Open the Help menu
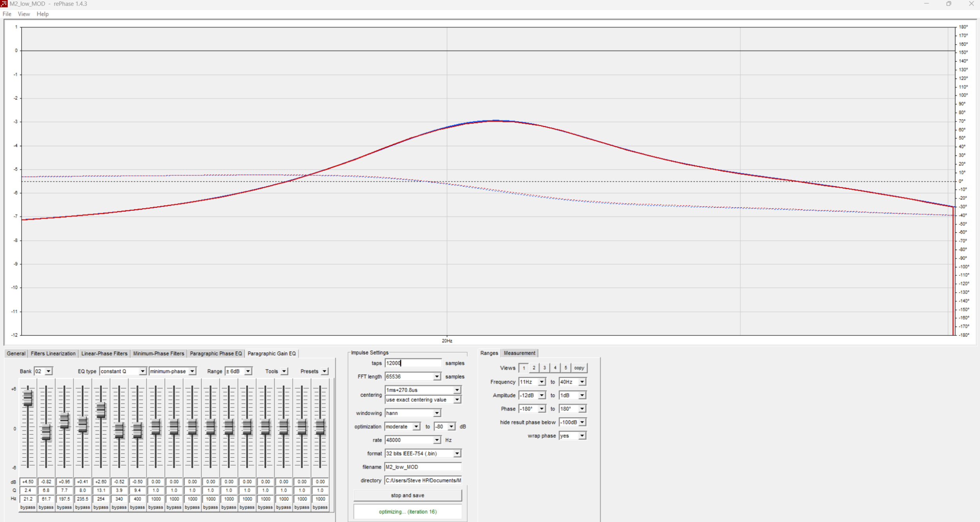The height and width of the screenshot is (522, 980). [42, 14]
